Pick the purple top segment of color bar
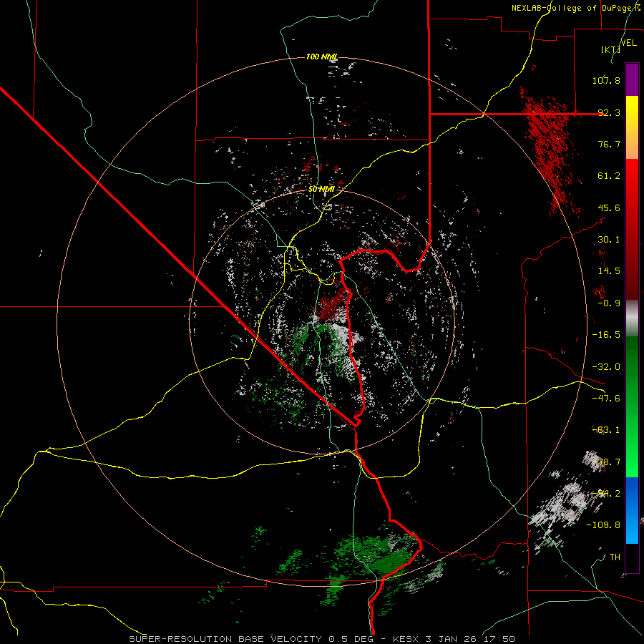644x644 pixels. (x=632, y=79)
